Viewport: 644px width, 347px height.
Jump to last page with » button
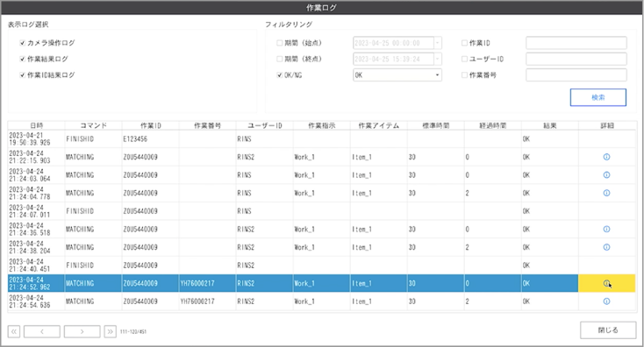pos(110,331)
